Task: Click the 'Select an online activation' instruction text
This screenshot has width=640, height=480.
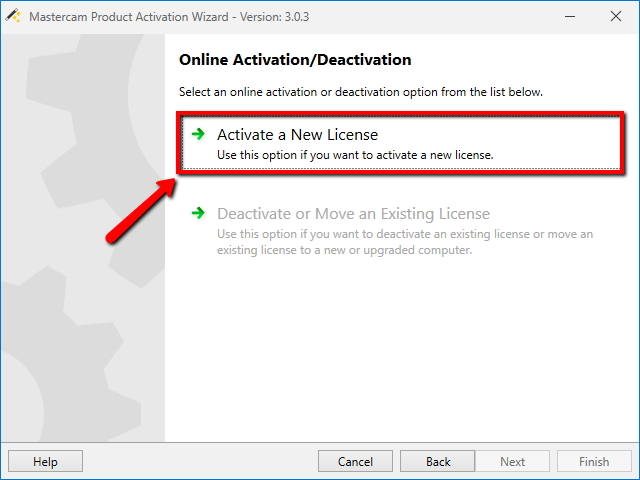Action: pyautogui.click(x=361, y=92)
